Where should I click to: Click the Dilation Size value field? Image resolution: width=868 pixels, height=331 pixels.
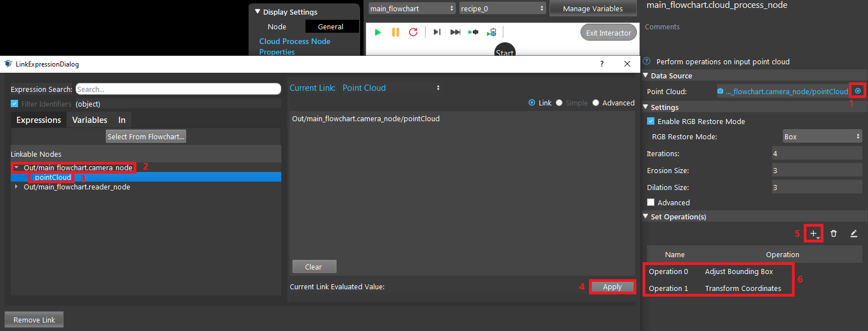click(817, 187)
